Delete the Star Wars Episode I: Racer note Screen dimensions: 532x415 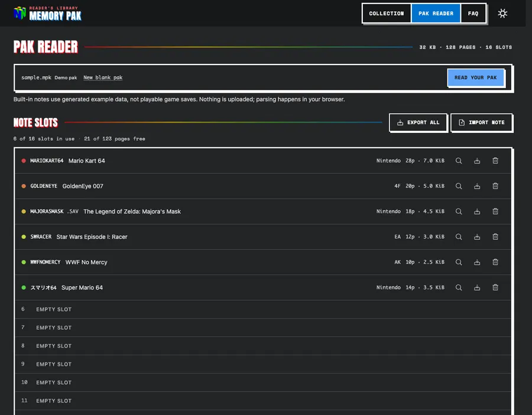495,237
